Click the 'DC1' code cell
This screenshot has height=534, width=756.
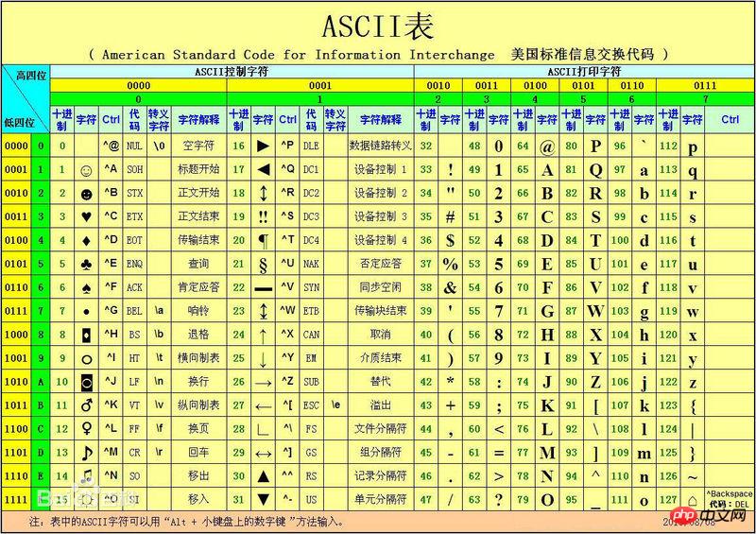click(312, 169)
